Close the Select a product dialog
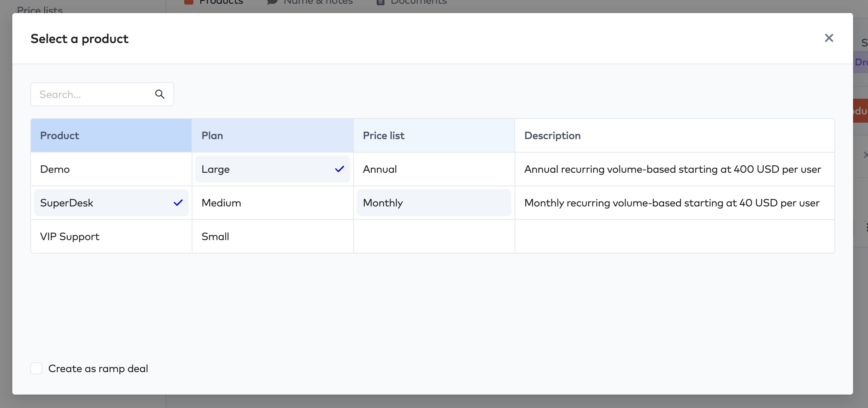Screen dimensions: 868x408 [x=829, y=38]
